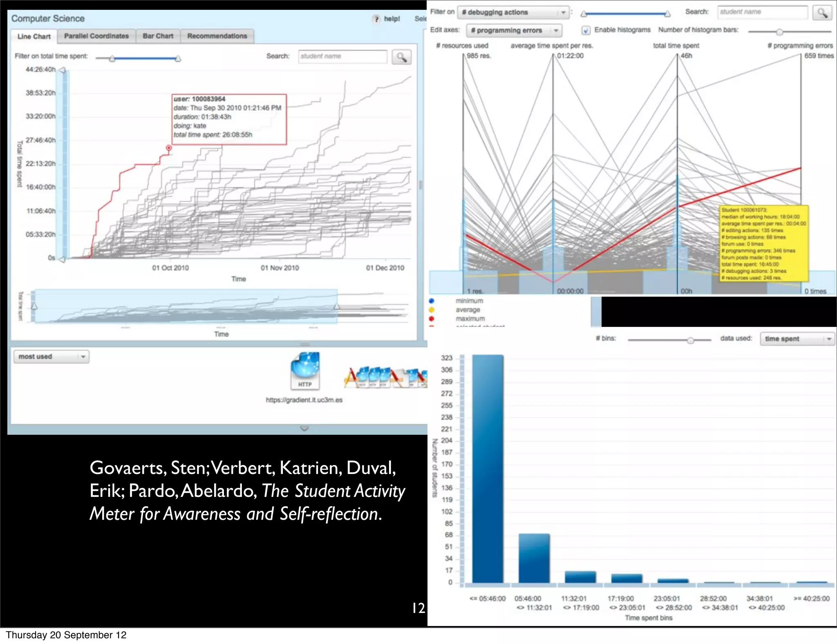The width and height of the screenshot is (837, 644).
Task: Click the help question mark icon
Action: (376, 19)
